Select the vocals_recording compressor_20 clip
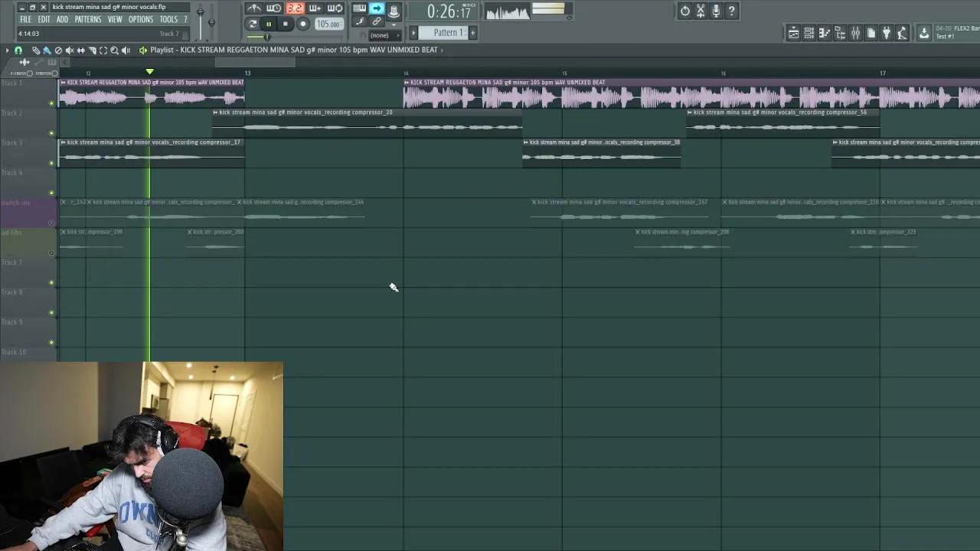 [367, 122]
